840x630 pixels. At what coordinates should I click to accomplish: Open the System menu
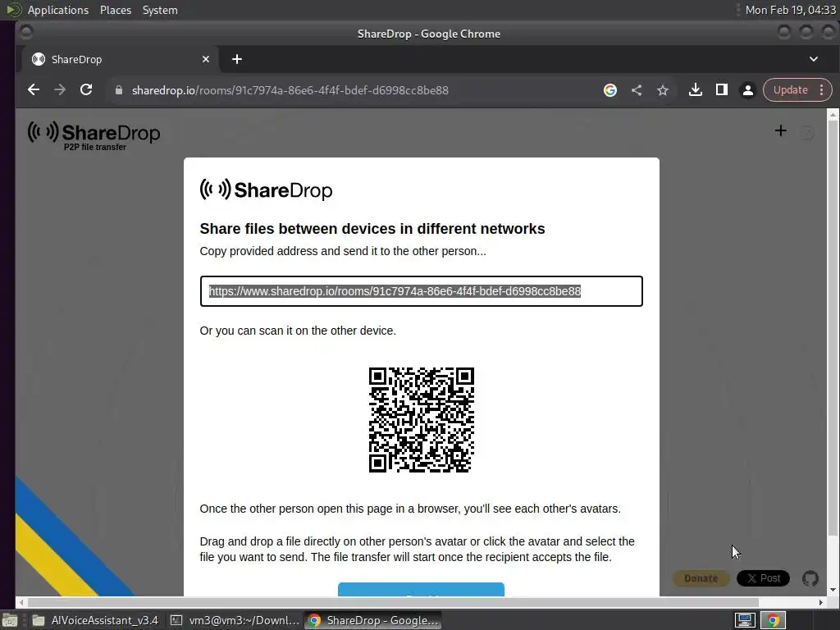tap(160, 10)
